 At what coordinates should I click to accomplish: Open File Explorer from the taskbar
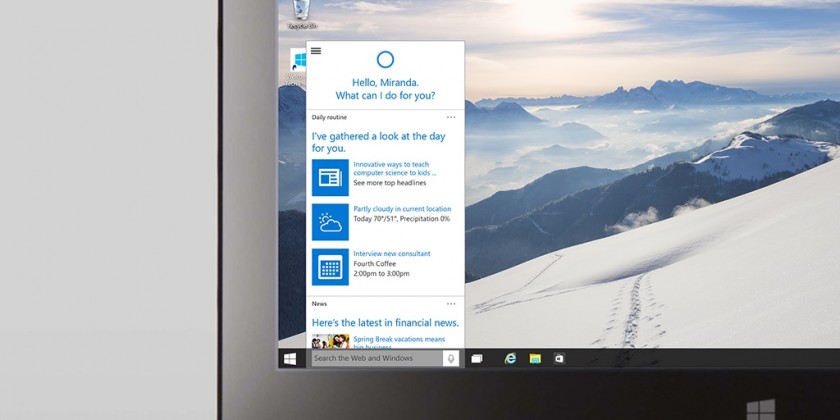[535, 358]
